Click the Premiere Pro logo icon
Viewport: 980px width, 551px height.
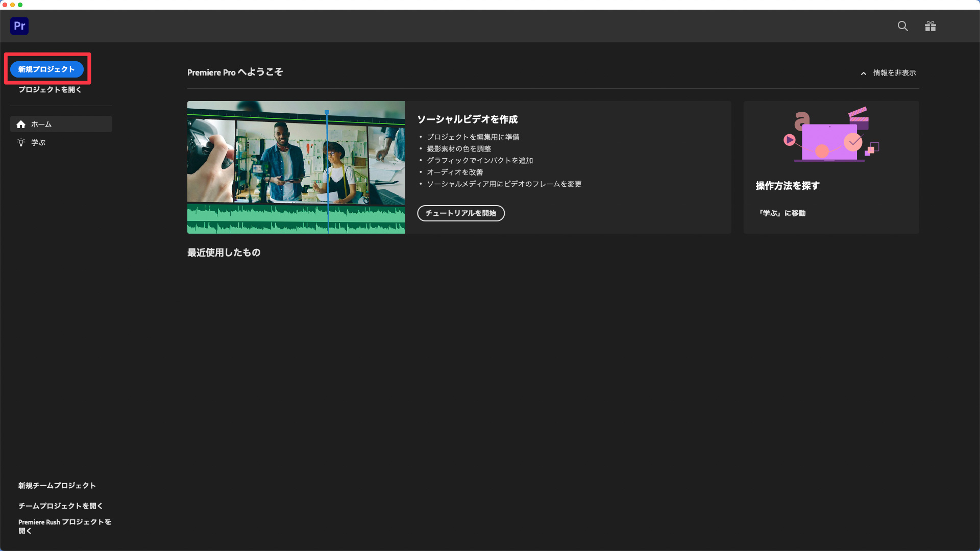tap(19, 26)
